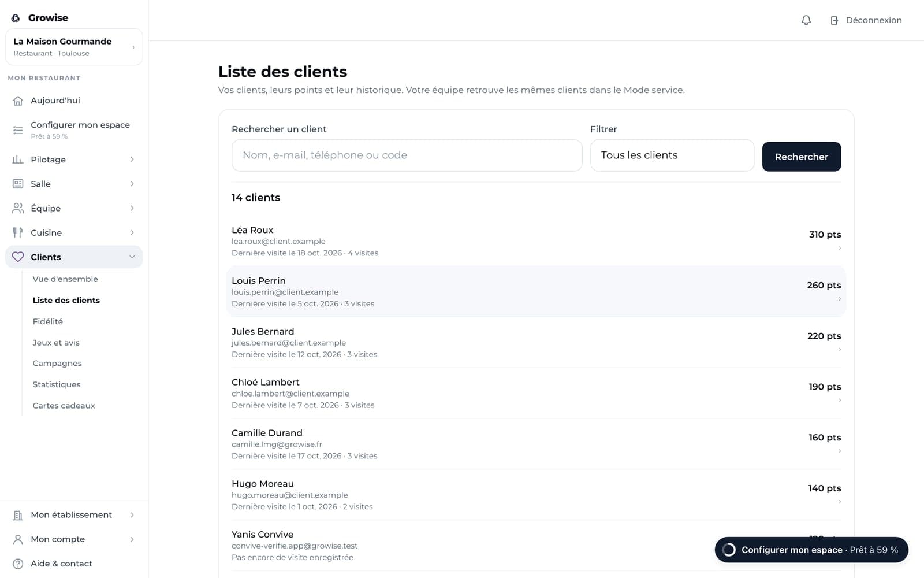
Task: Open the notifications bell
Action: [806, 20]
